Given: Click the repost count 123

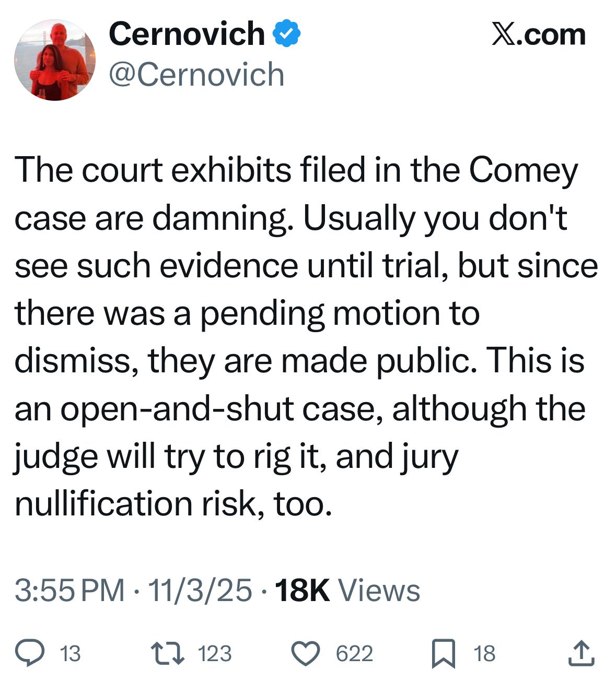Looking at the screenshot, I should [215, 654].
